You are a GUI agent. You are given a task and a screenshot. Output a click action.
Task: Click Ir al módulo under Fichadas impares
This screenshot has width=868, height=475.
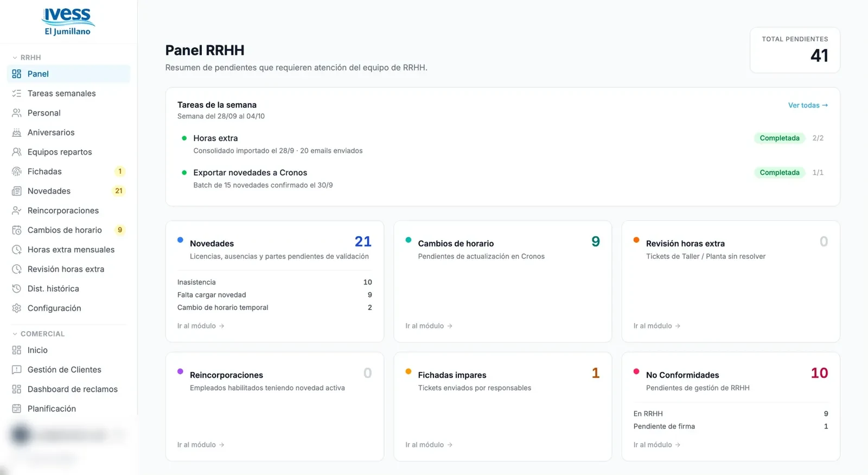point(429,445)
